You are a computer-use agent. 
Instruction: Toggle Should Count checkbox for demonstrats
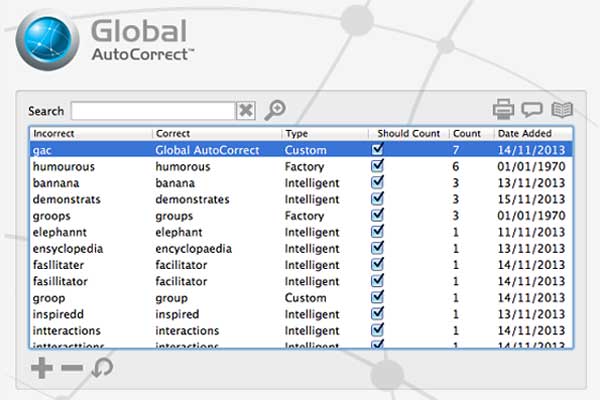click(x=377, y=198)
